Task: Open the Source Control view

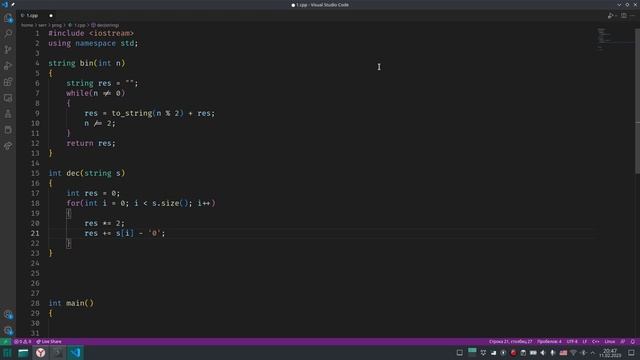Action: tap(8, 50)
